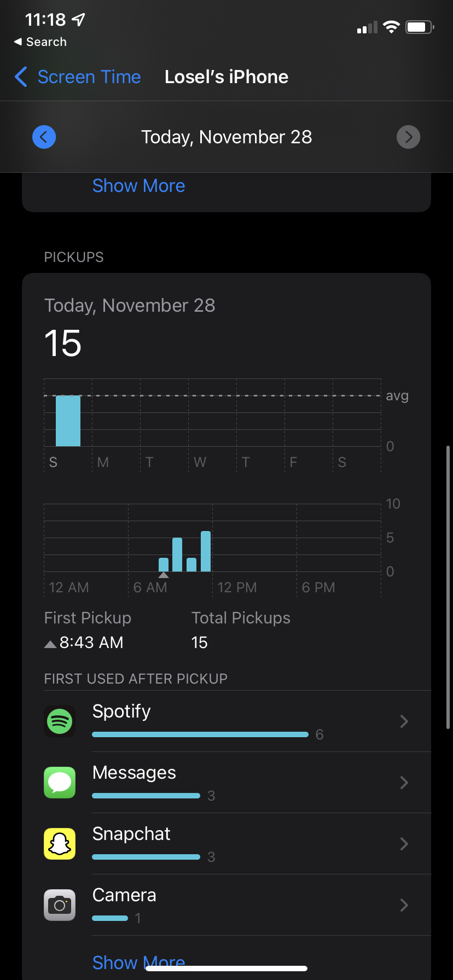Expand Snapchat row chevron
The width and height of the screenshot is (453, 980).
point(404,844)
